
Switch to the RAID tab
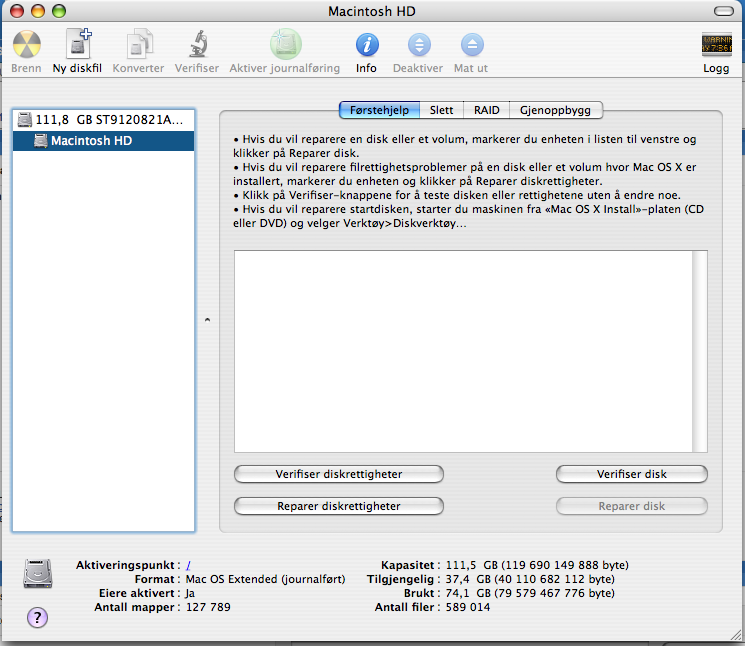click(x=487, y=110)
